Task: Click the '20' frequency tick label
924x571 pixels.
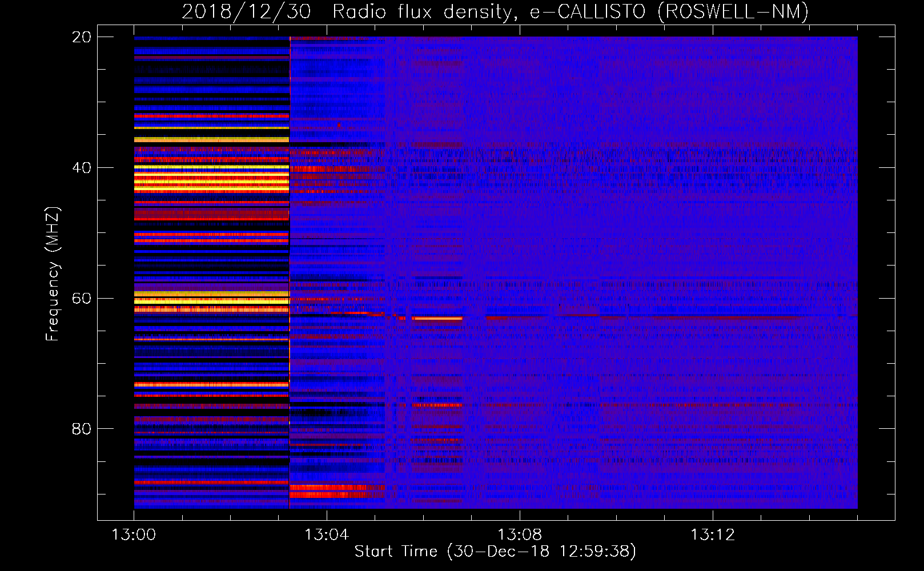Action: [x=81, y=37]
